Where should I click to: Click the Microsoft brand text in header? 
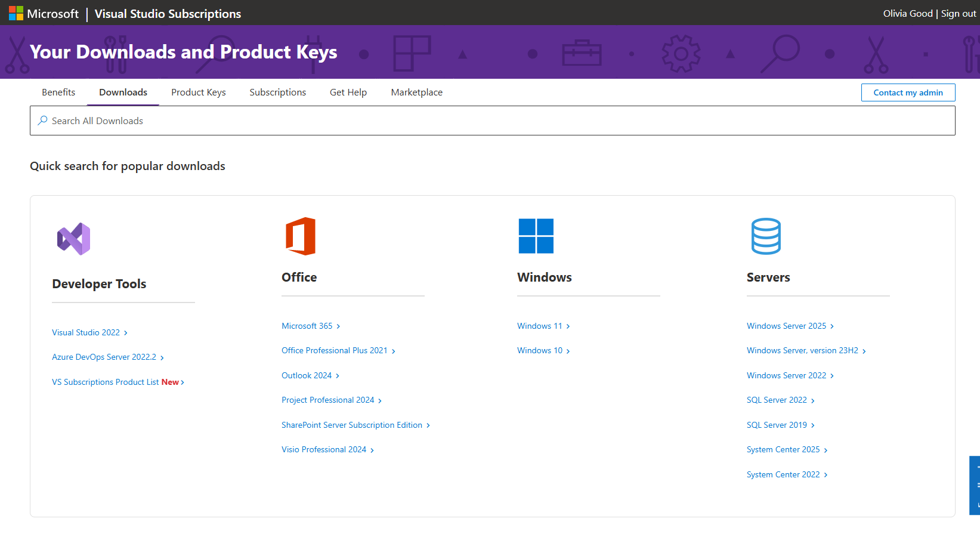52,14
